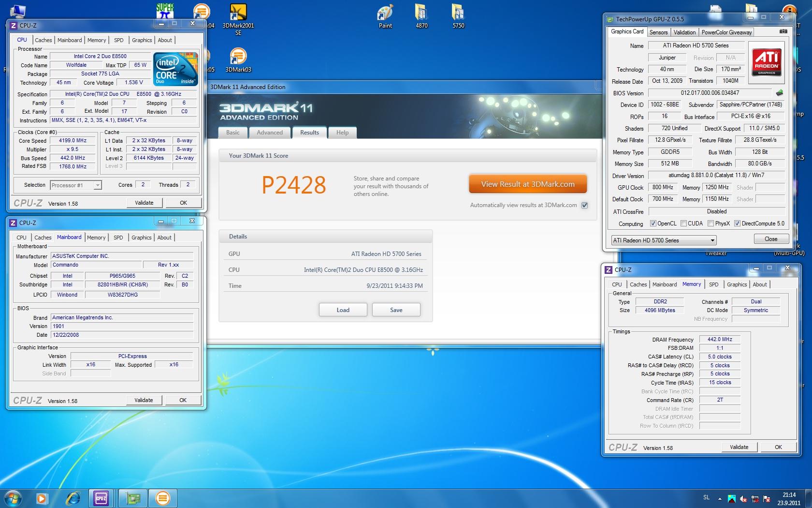This screenshot has width=812, height=508.
Task: Open Graphics tab in Mainboard CPU-Z window
Action: click(x=142, y=238)
